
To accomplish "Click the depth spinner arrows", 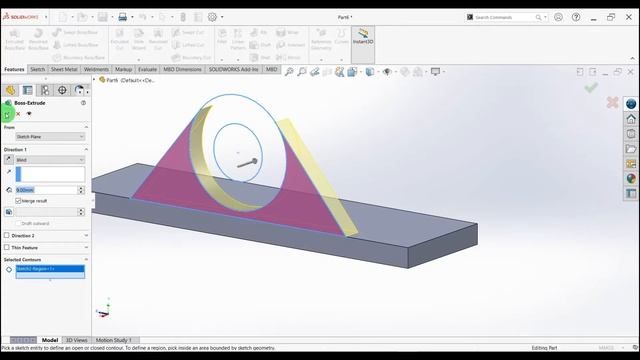I will 81,190.
